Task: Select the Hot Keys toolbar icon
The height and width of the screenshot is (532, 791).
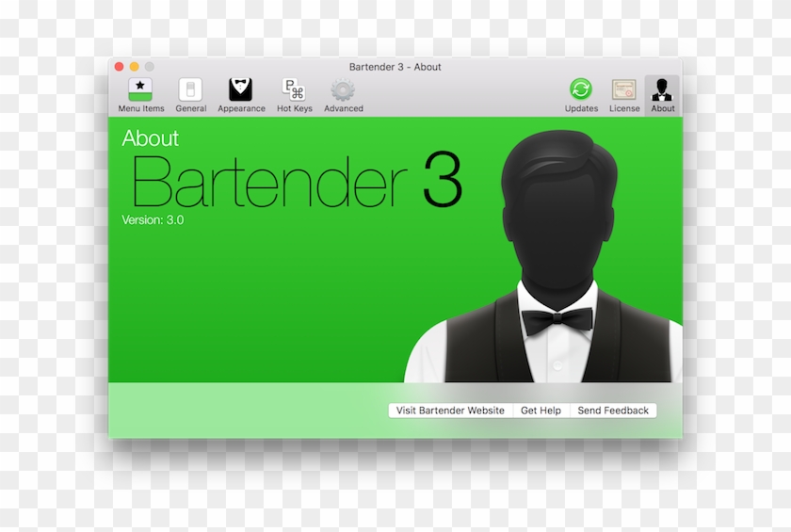Action: click(x=294, y=95)
